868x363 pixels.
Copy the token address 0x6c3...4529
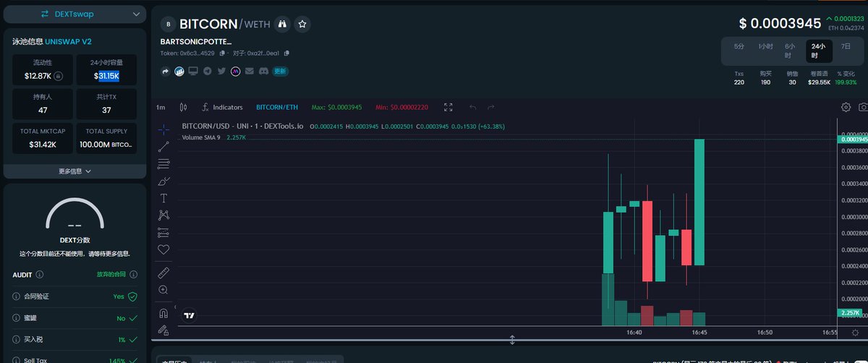(x=222, y=54)
